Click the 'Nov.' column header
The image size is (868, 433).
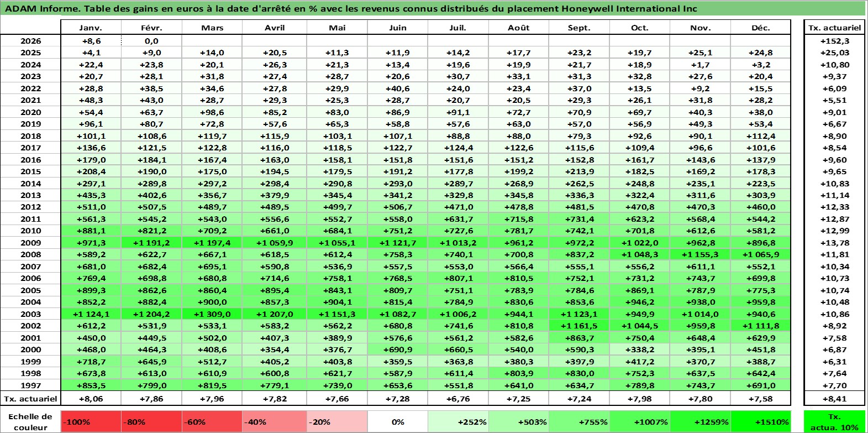pos(700,28)
